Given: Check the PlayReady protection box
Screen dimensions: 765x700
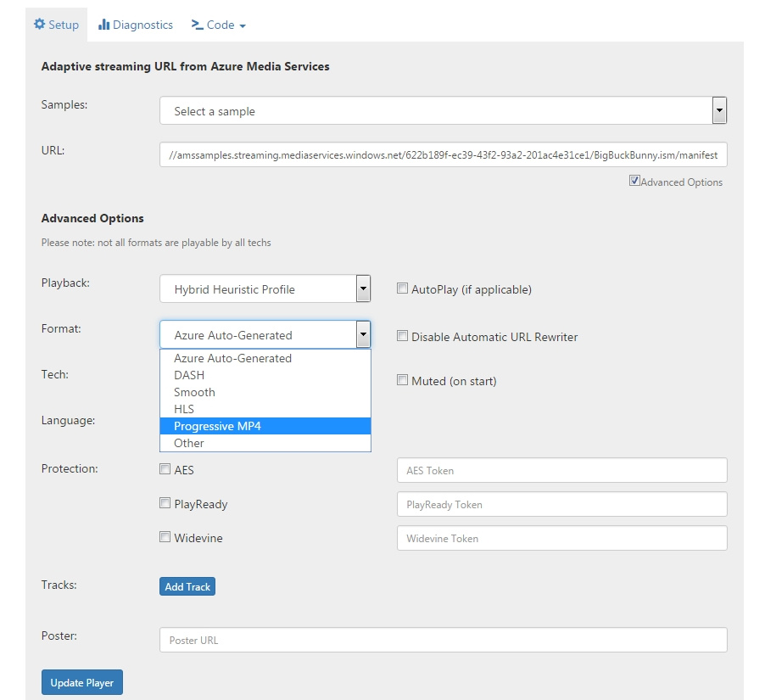Looking at the screenshot, I should point(165,502).
